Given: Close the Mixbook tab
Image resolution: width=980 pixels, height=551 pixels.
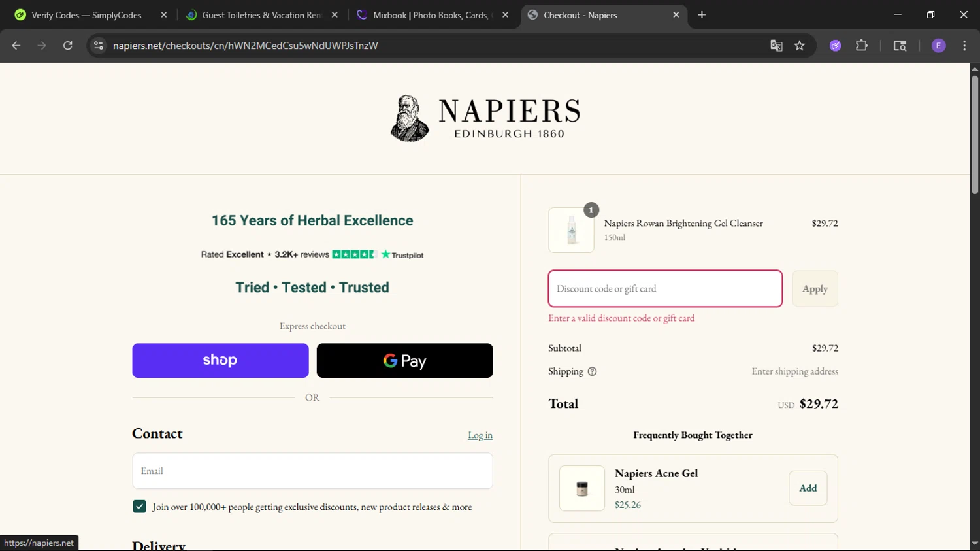Looking at the screenshot, I should [505, 15].
